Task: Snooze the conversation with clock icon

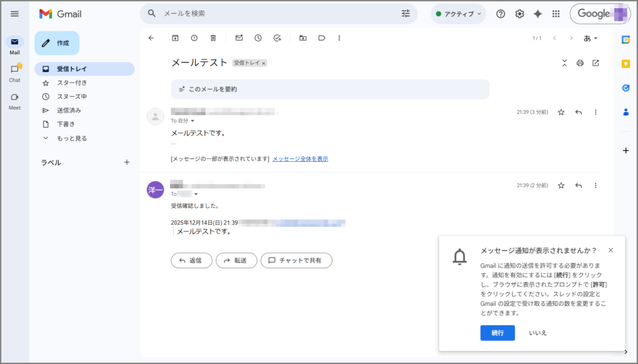Action: click(x=258, y=38)
